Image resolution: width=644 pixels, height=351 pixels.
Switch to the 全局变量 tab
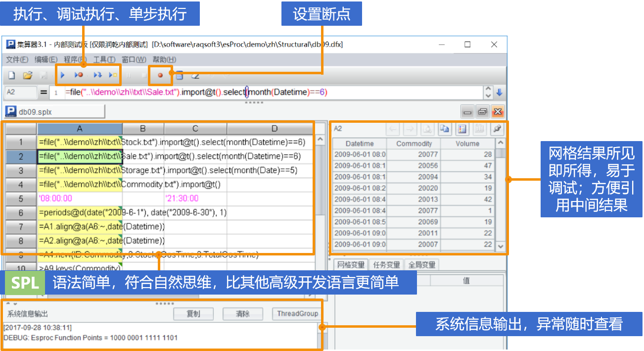click(421, 265)
